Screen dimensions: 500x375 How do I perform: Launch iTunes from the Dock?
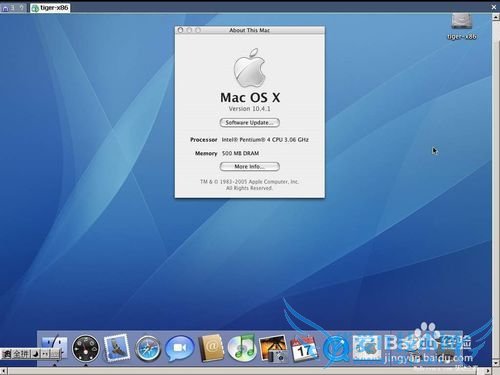[242, 348]
